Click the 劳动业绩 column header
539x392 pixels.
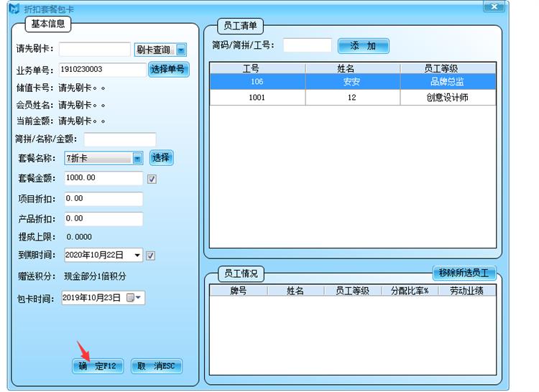(x=467, y=291)
